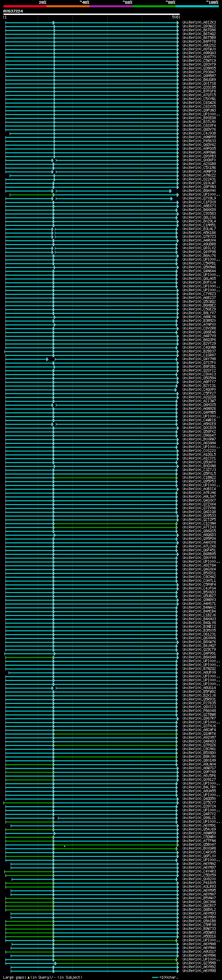This screenshot has width=222, height=980.
Task: Open UniRef100_B2B837 hit
Action: pos(199,351)
